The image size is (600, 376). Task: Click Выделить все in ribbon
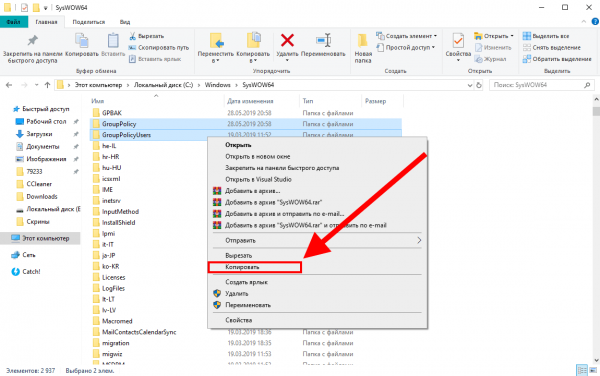(x=546, y=36)
